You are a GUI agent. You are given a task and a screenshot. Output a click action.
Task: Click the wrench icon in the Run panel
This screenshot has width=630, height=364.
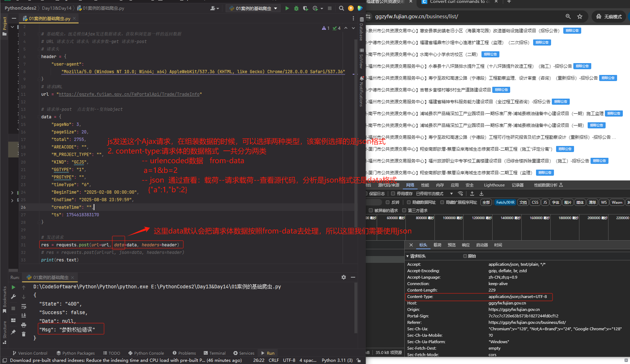click(13, 297)
